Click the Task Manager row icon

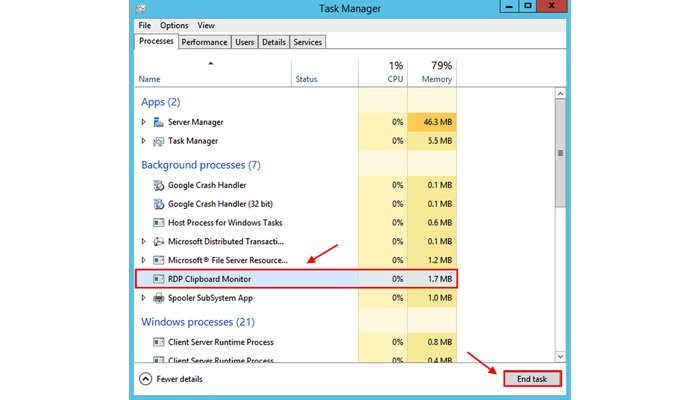(x=158, y=141)
